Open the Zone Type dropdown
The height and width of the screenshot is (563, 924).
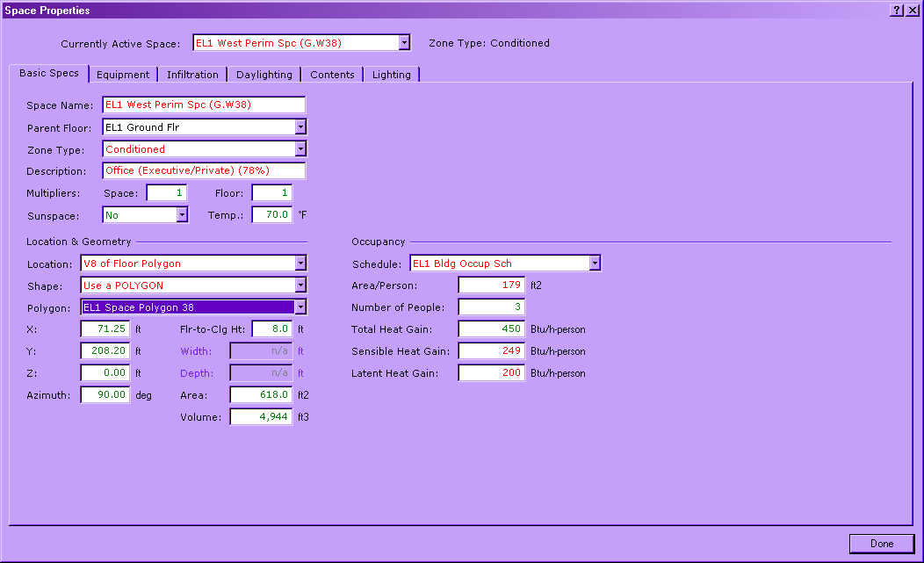pyautogui.click(x=300, y=149)
